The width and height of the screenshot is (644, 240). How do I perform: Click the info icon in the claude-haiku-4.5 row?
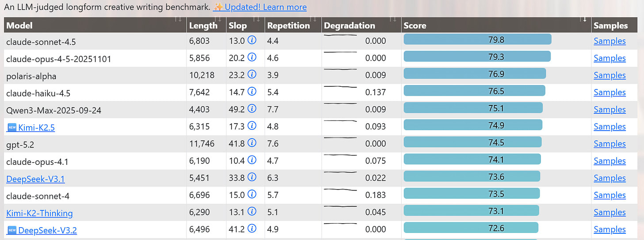pyautogui.click(x=252, y=92)
